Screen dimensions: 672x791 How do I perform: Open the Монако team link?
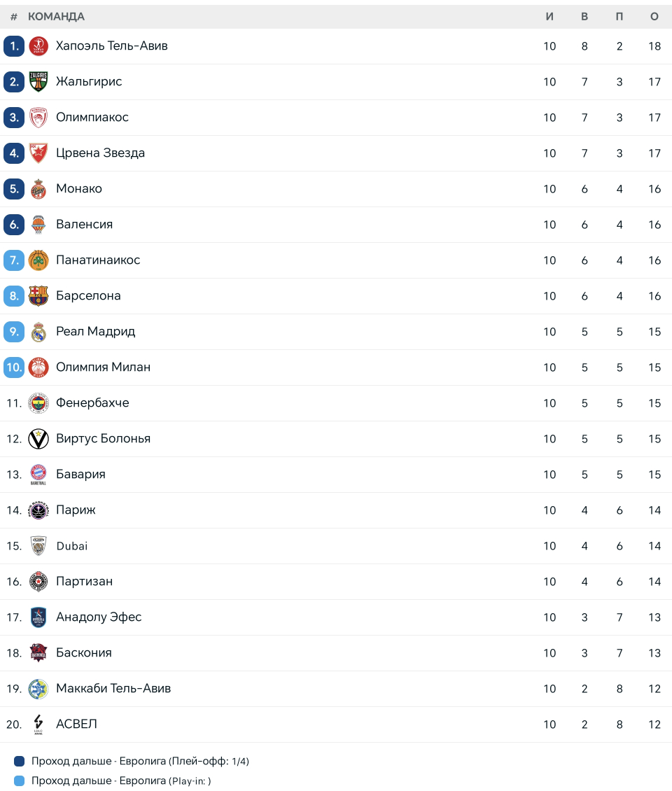(x=79, y=189)
